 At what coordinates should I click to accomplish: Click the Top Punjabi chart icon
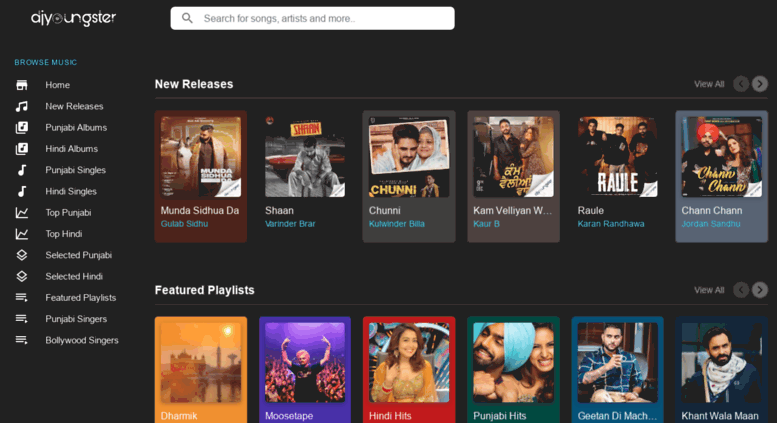click(x=21, y=212)
